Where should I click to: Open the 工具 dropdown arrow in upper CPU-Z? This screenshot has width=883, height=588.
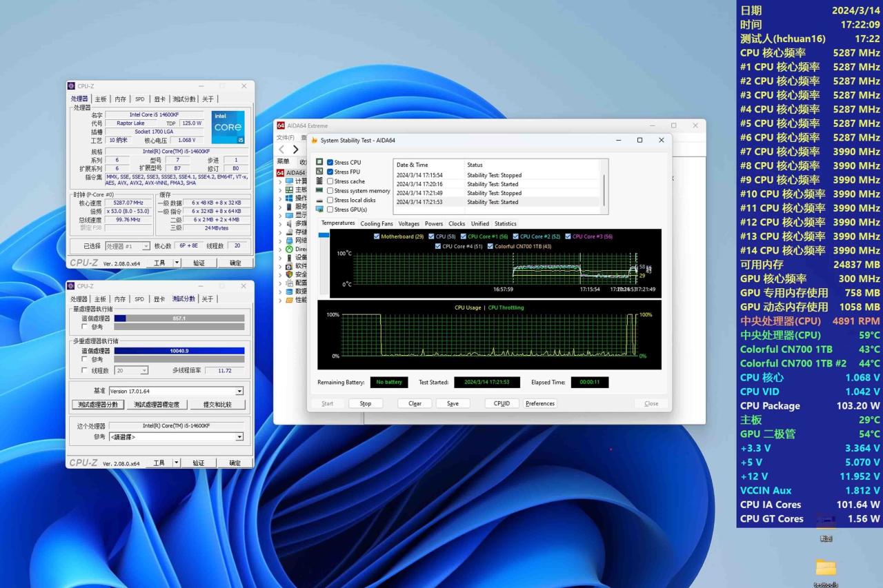(x=177, y=263)
